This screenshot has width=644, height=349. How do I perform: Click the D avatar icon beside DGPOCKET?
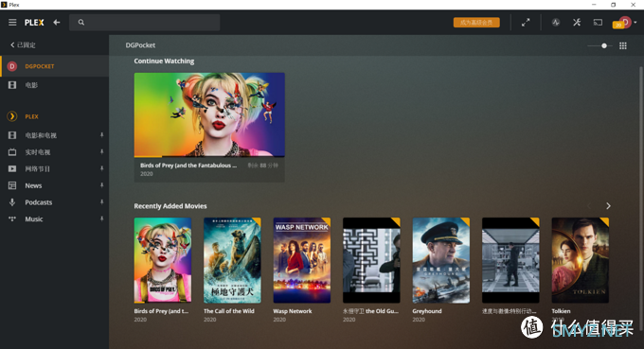tap(12, 66)
